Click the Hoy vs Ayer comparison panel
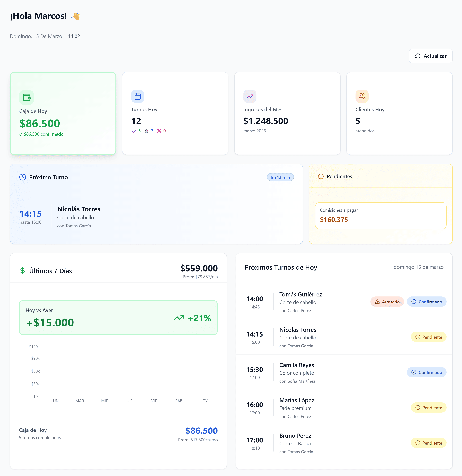Screen dimensions: 462x476 coord(118,318)
